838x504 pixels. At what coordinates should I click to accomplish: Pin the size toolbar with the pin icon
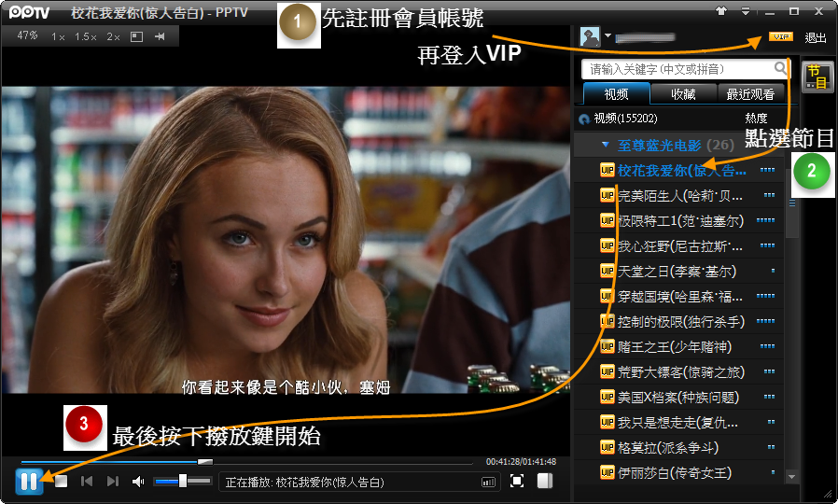click(x=160, y=36)
